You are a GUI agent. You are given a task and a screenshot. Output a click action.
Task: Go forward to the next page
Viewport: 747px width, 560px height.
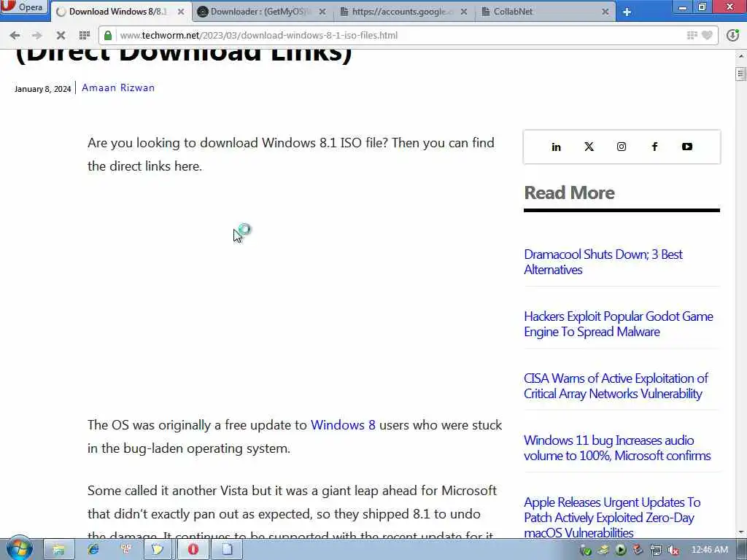(36, 35)
